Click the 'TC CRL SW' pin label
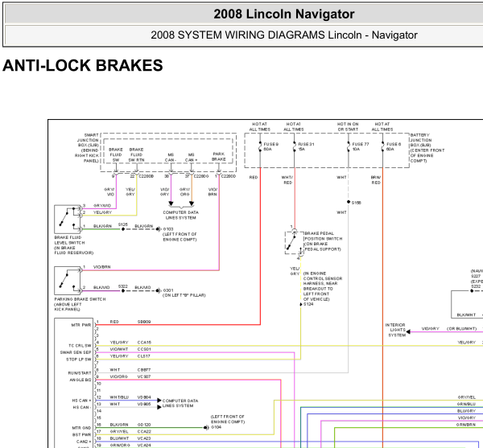 tap(80, 346)
